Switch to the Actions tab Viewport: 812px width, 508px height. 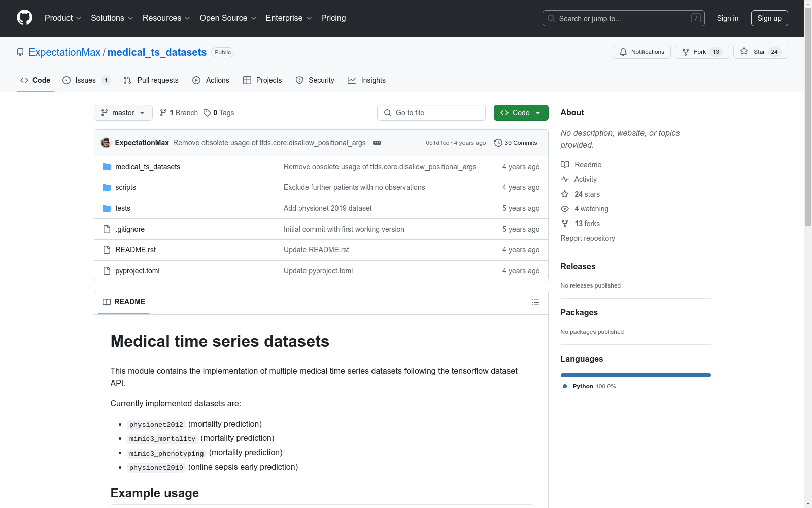[211, 80]
